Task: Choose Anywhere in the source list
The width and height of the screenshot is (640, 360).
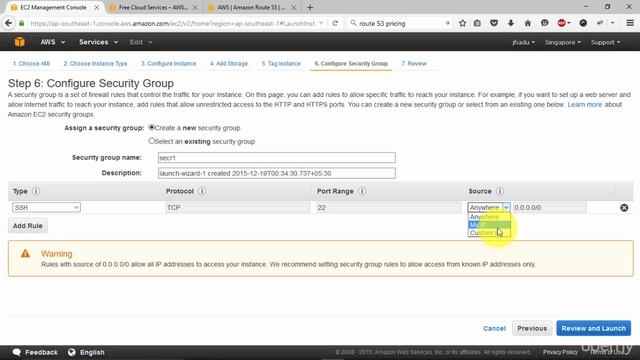Action: point(489,217)
